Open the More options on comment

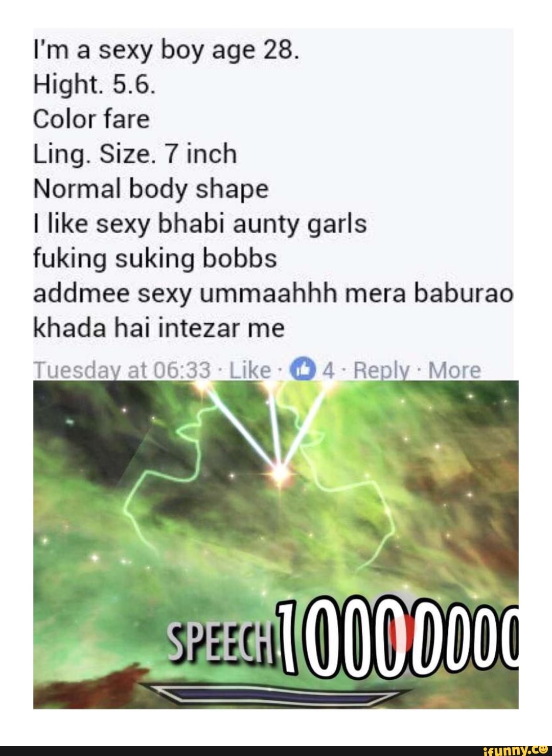click(x=454, y=370)
